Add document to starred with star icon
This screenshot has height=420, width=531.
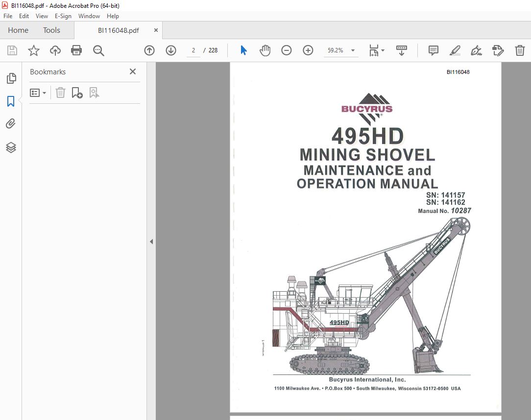pyautogui.click(x=33, y=50)
